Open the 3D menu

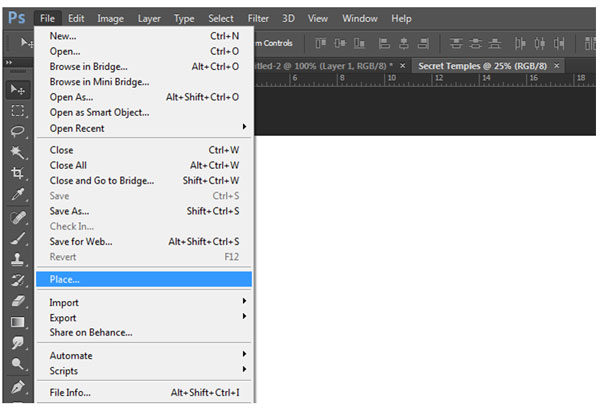coord(289,18)
